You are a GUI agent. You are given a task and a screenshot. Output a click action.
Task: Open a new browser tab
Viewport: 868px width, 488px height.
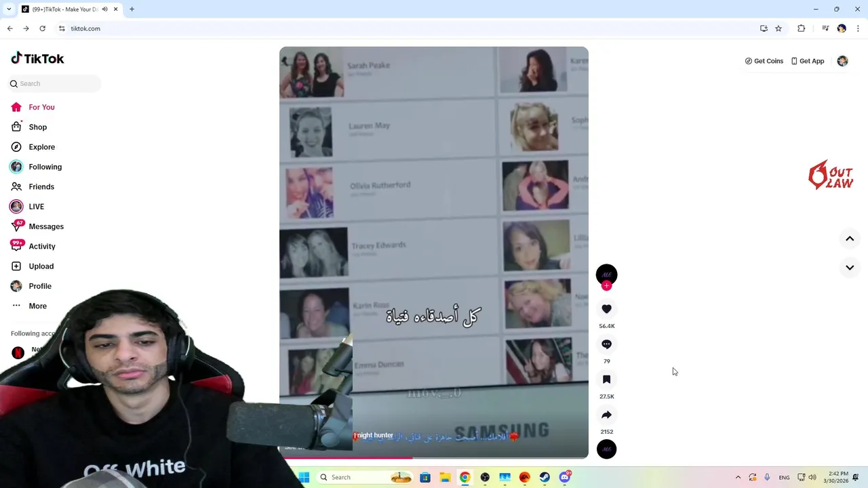[x=132, y=9]
